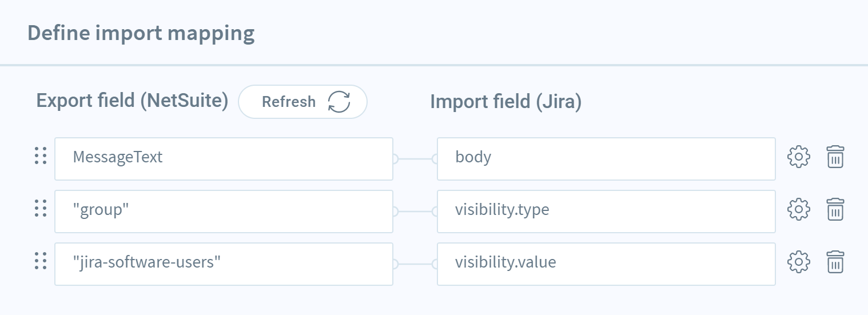Grab drag handle of MessageText row
The image size is (868, 315).
pyautogui.click(x=40, y=155)
